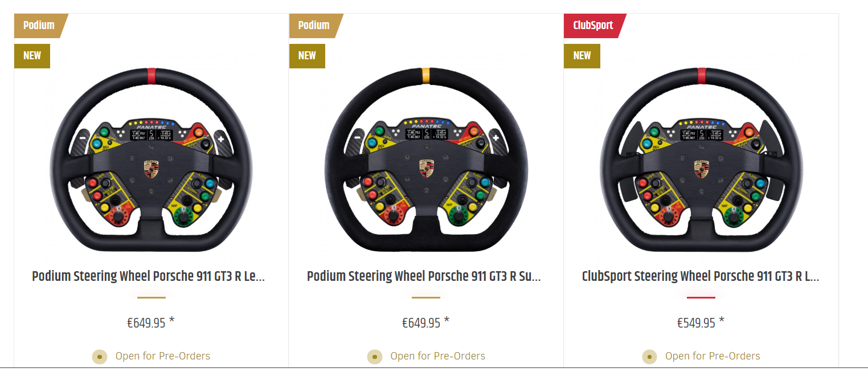Screen dimensions: 868x380
Task: Open the red-stripe Podium leather wheel image
Action: [151, 160]
